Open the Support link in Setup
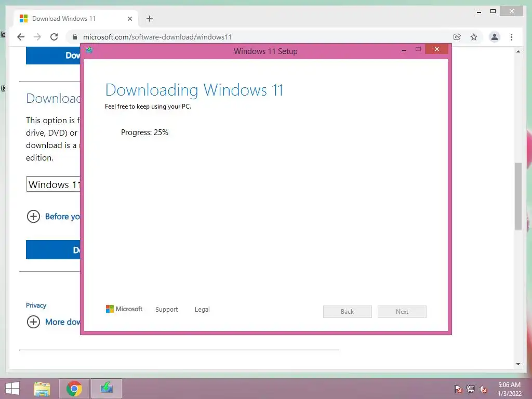Screen dimensions: 532x399 click(167, 309)
